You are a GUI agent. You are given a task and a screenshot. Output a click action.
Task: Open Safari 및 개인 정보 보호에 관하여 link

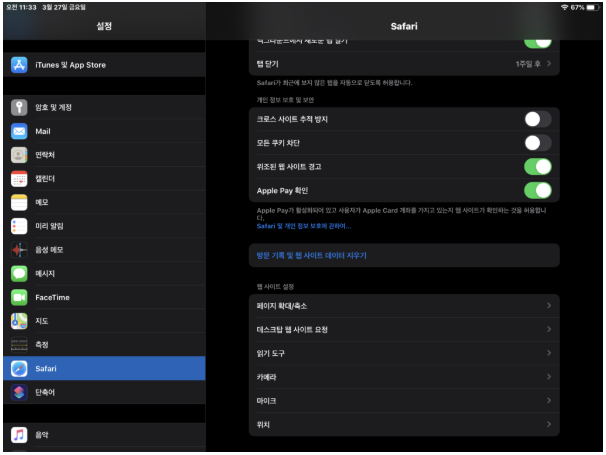point(304,226)
